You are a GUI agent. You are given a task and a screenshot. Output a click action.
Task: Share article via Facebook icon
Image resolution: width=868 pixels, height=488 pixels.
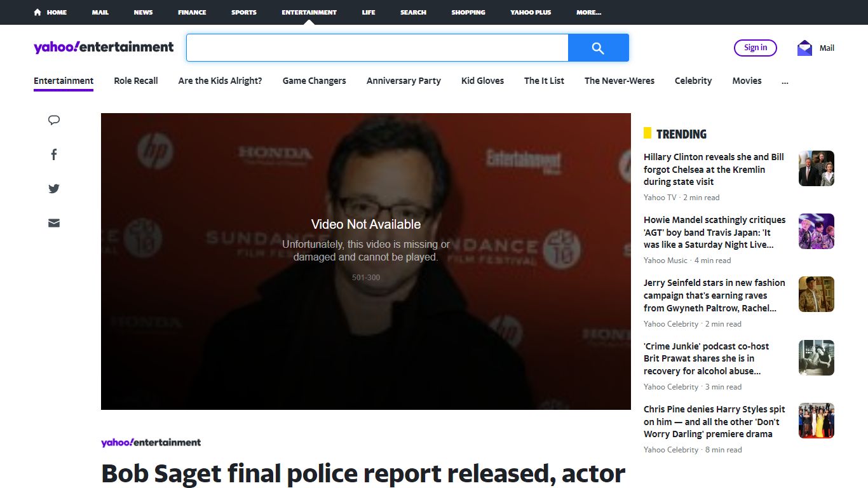pyautogui.click(x=54, y=154)
